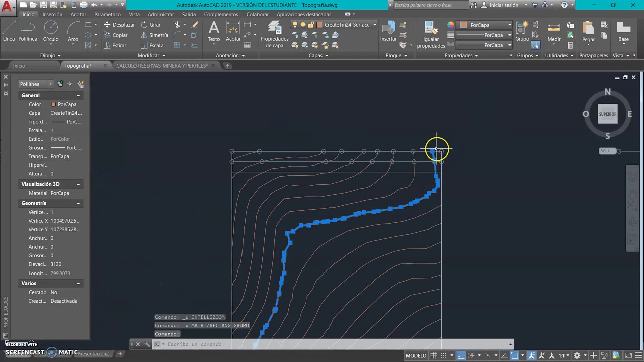
Task: Click the Copiar tool
Action: click(x=116, y=35)
